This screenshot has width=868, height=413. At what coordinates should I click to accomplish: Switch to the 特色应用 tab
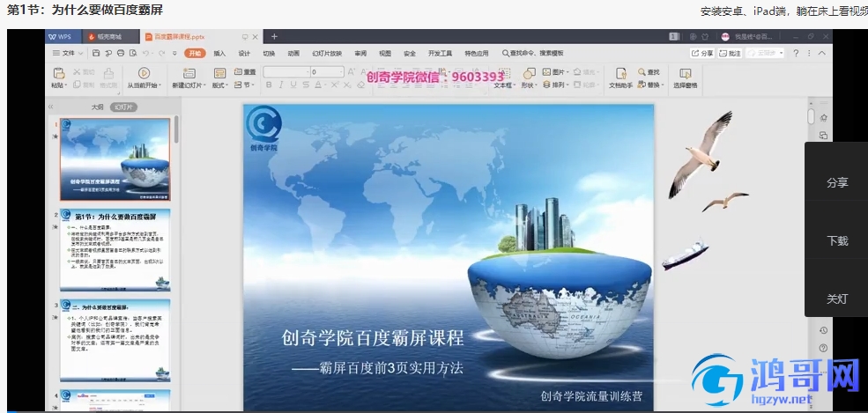click(x=477, y=53)
